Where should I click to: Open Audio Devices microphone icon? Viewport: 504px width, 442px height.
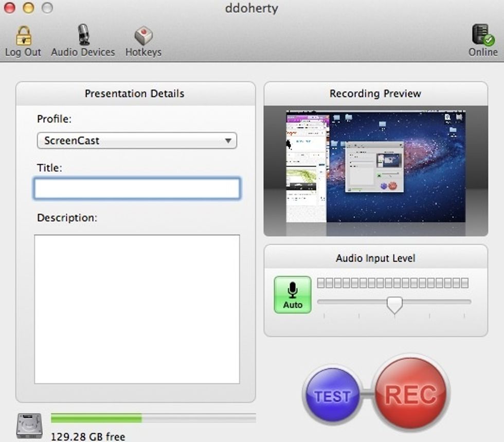point(83,35)
